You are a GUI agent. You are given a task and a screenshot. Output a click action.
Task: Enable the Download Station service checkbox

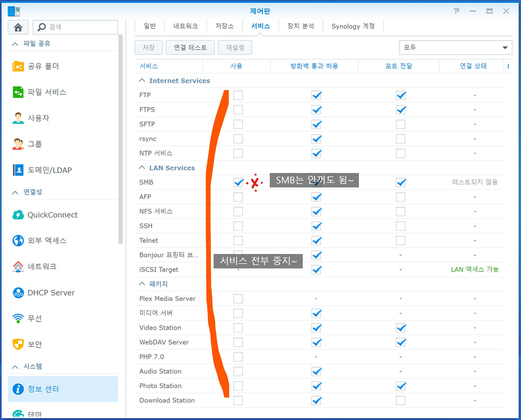(x=238, y=400)
